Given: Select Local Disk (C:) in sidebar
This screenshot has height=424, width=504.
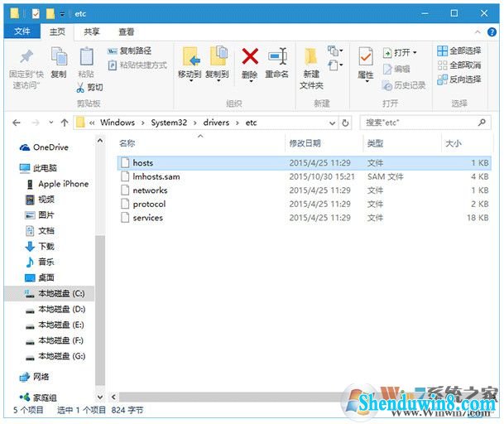Looking at the screenshot, I should click(50, 293).
